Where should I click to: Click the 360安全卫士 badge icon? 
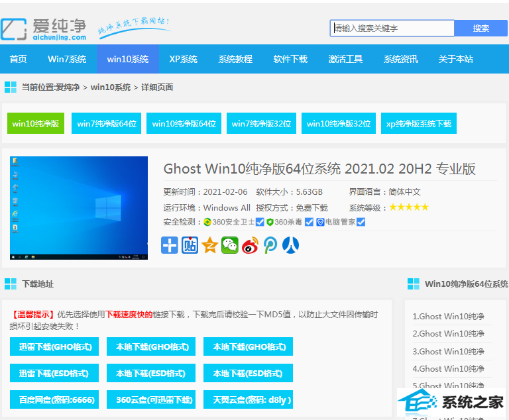[207, 222]
